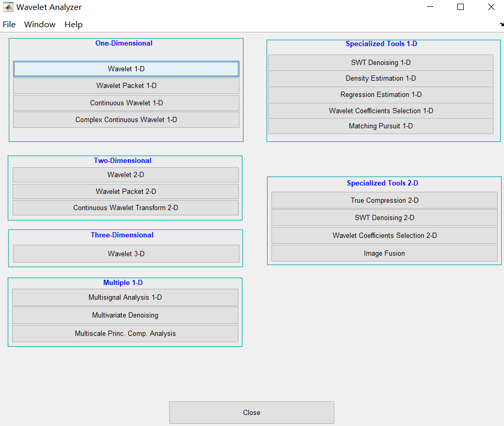
Task: Close the window with the X
Action: click(x=491, y=7)
